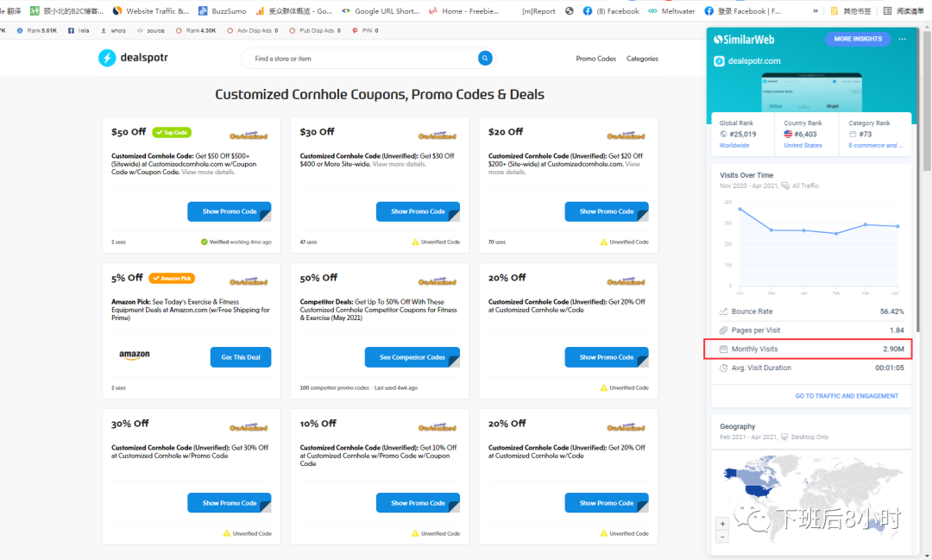This screenshot has height=560, width=932.
Task: Open the Promo Codes menu
Action: click(595, 59)
